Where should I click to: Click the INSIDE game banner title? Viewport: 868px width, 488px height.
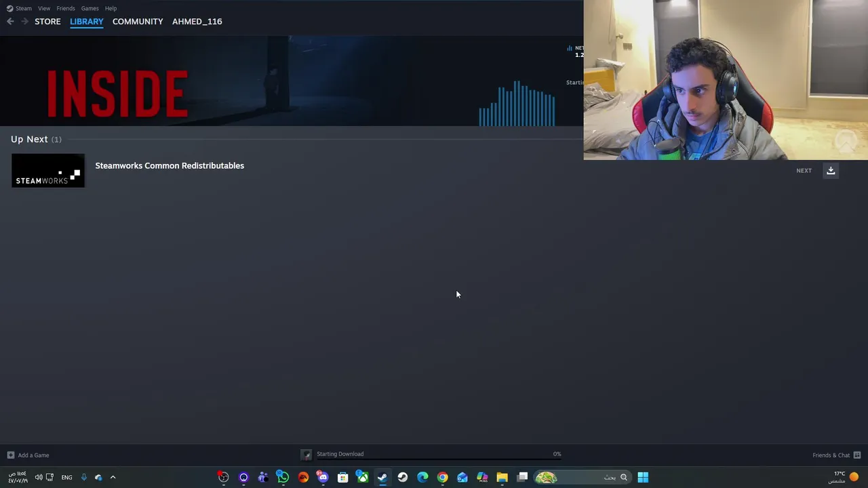coord(117,94)
